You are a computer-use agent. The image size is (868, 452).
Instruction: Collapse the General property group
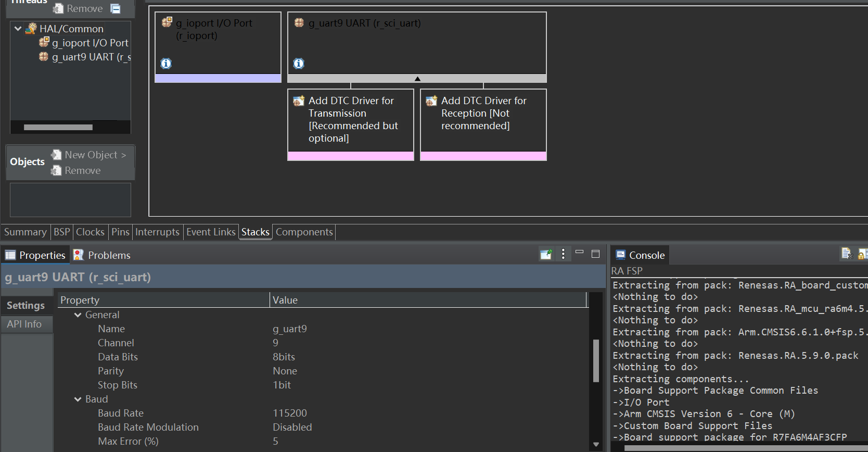coord(78,315)
